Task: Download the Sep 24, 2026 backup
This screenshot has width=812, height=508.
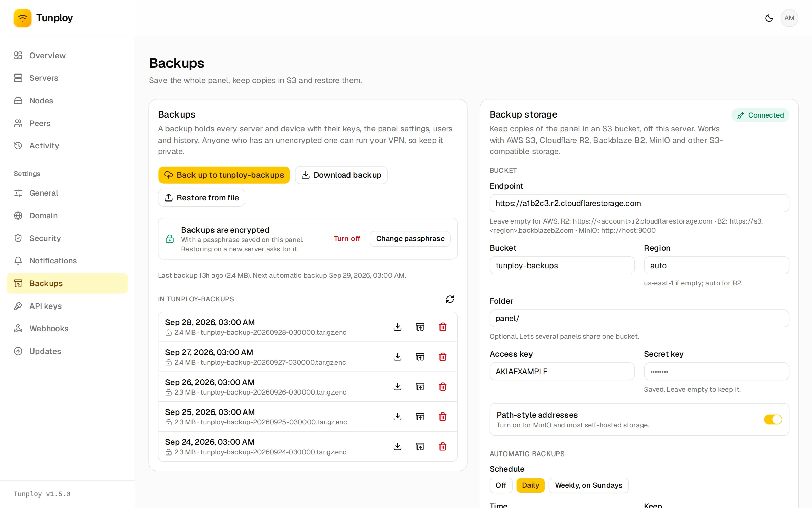Action: point(398,446)
